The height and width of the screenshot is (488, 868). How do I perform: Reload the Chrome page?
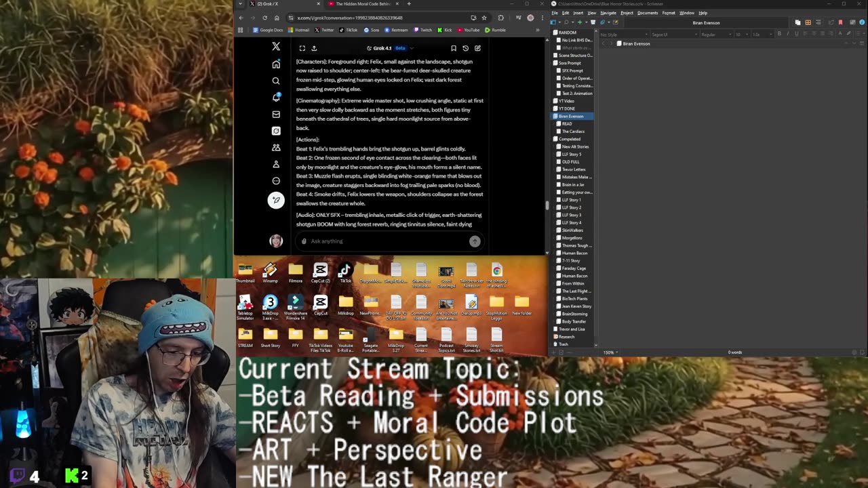point(264,18)
